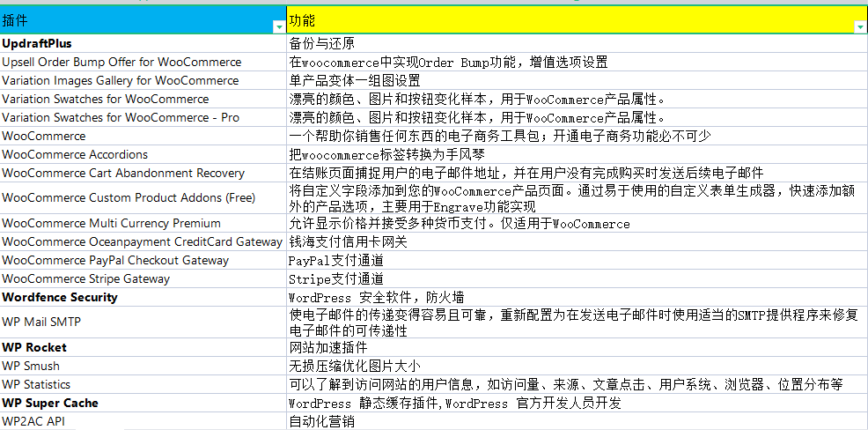Select Variation Swatches for WooCommerce - Pro cell
The height and width of the screenshot is (430, 868).
coord(143,117)
